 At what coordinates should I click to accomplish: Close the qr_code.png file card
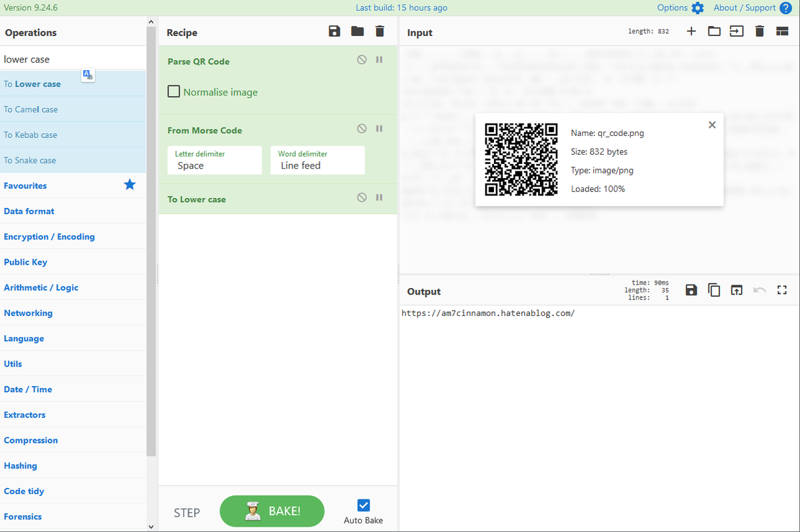point(712,125)
